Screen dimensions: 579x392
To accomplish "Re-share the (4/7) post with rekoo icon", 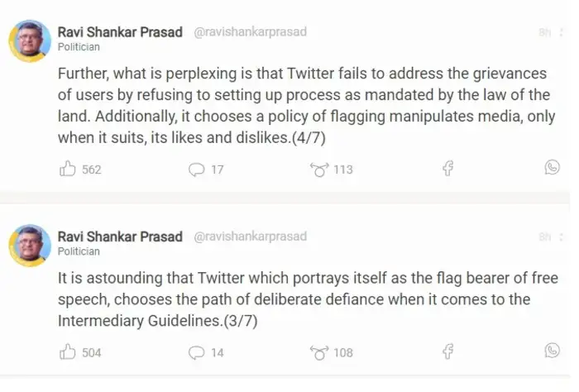I will pyautogui.click(x=318, y=170).
